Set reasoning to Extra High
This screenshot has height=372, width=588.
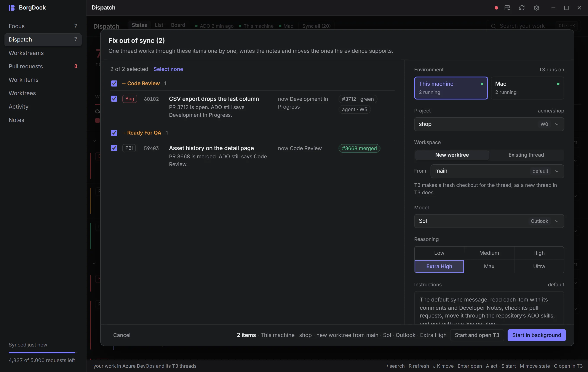pyautogui.click(x=439, y=266)
